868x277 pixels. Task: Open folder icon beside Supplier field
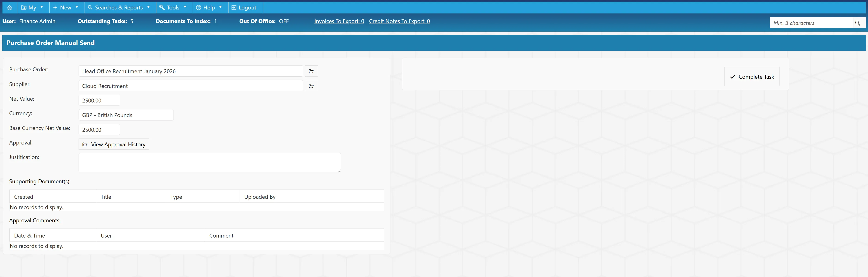311,86
